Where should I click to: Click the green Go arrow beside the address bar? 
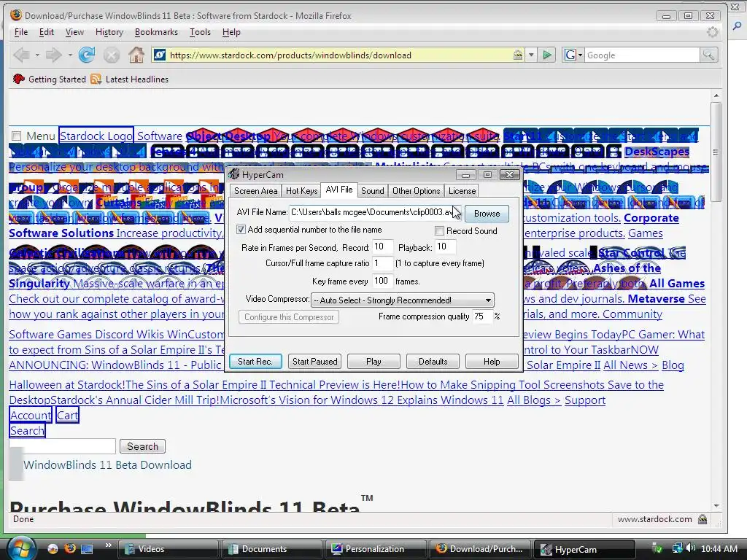(x=547, y=55)
